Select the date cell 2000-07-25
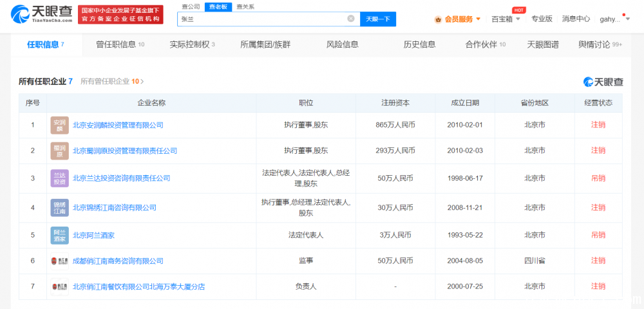Screen dimensions: 644x309 tap(465, 286)
